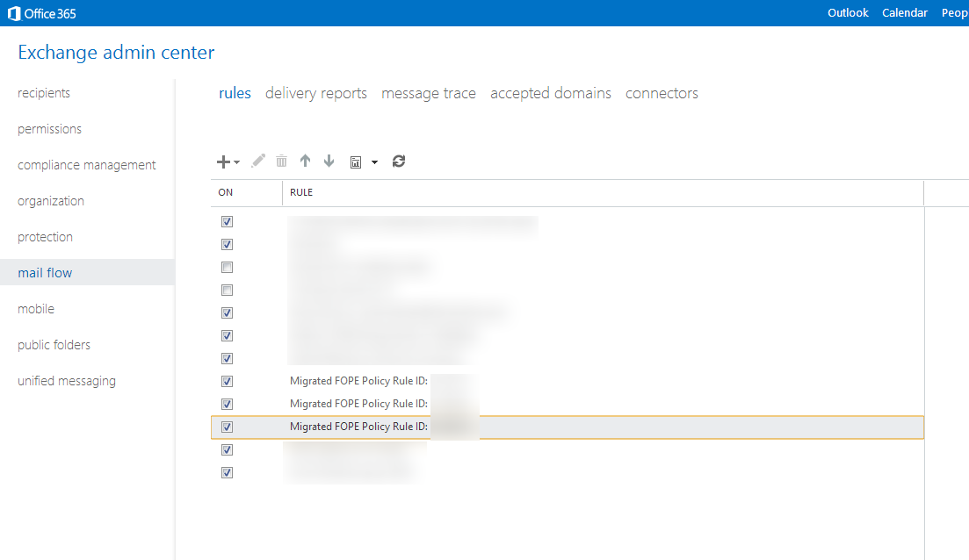Open the dropdown arrow beside the plus icon
Screen dimensions: 969x560
[x=236, y=162]
